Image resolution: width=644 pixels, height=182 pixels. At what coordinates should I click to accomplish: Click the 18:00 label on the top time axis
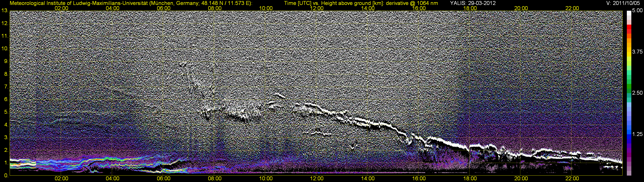pyautogui.click(x=470, y=8)
